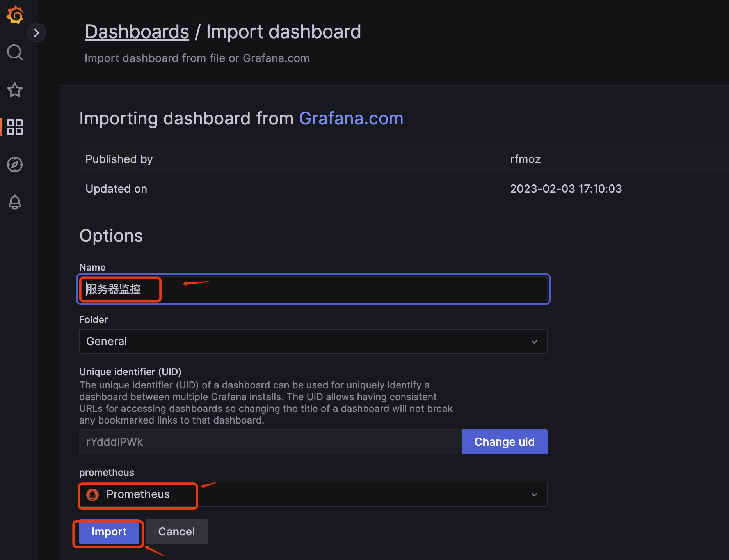729x560 pixels.
Task: Click the Grafana logo icon
Action: pos(15,15)
